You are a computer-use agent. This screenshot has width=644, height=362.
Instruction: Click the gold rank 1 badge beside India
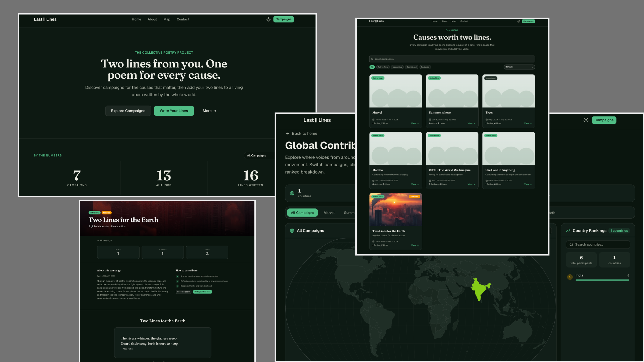click(570, 277)
